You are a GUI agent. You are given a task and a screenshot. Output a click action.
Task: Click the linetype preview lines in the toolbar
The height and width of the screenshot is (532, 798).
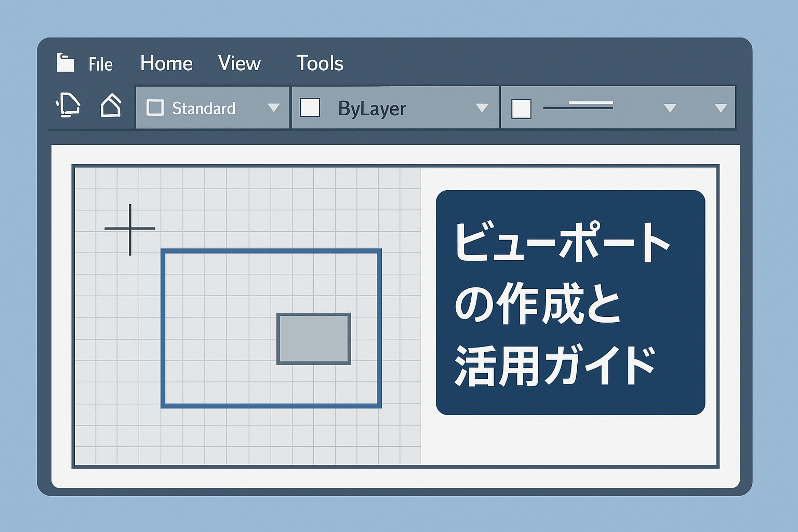pyautogui.click(x=578, y=107)
